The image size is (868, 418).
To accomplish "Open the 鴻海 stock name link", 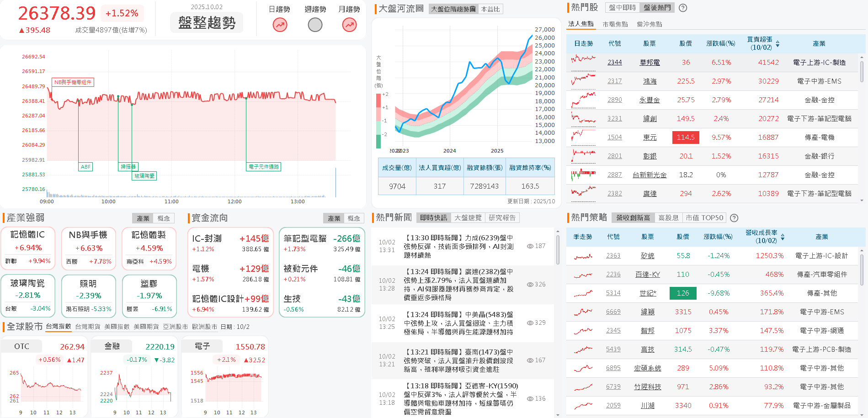I will click(650, 81).
